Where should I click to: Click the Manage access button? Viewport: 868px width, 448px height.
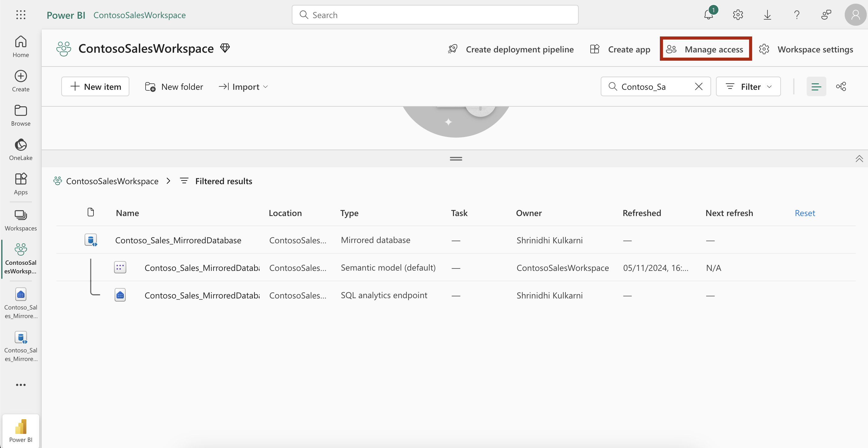tap(706, 49)
